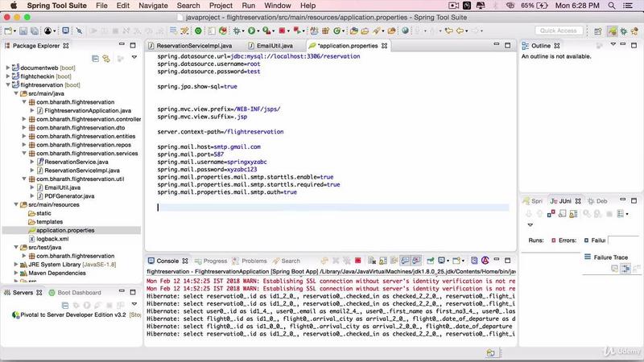The image size is (644, 362).
Task: Open Package Explorer view menu arrow
Action: 134,58
